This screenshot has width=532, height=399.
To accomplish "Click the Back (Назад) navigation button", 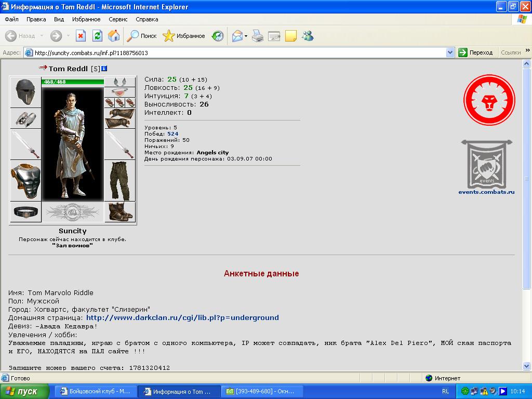I will pyautogui.click(x=20, y=36).
